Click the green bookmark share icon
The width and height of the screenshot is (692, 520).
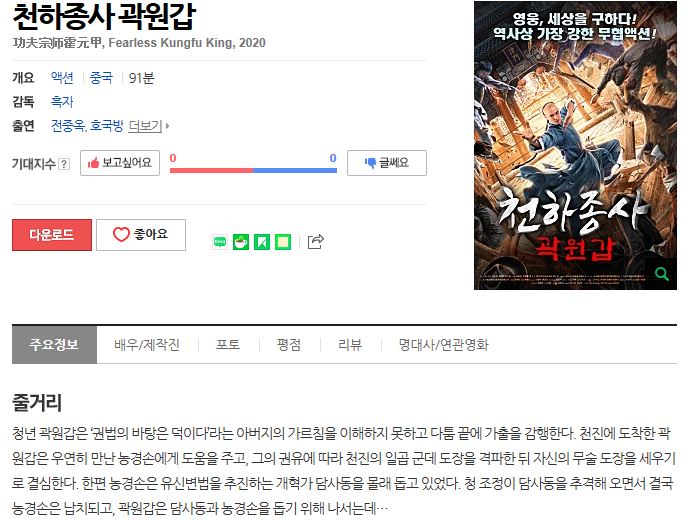[262, 242]
